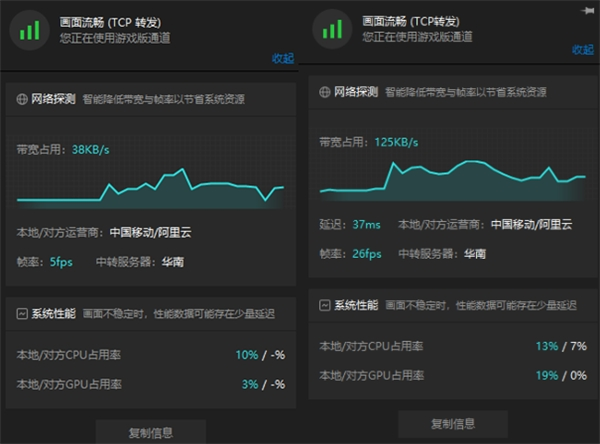Select the 37ms latency value
The width and height of the screenshot is (600, 444).
[x=367, y=225]
